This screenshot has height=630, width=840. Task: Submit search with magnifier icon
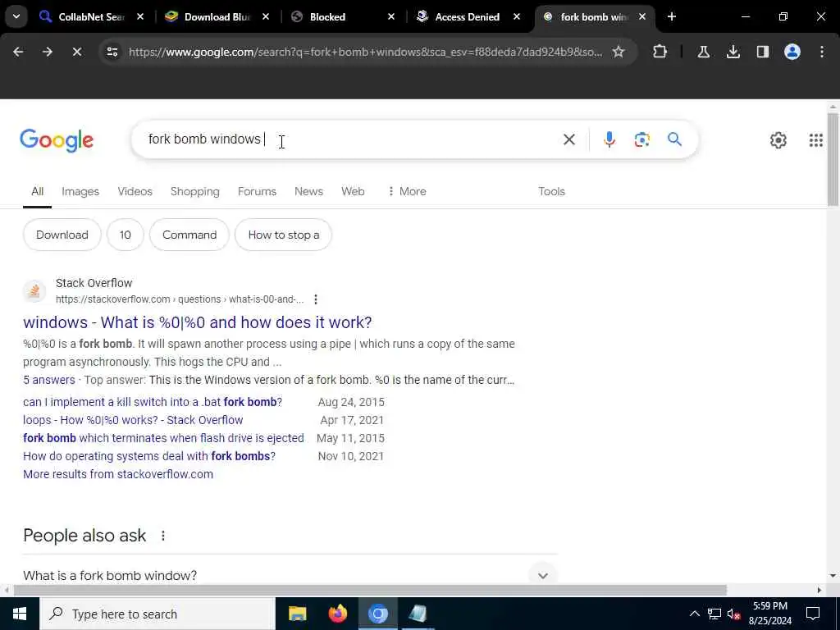674,139
